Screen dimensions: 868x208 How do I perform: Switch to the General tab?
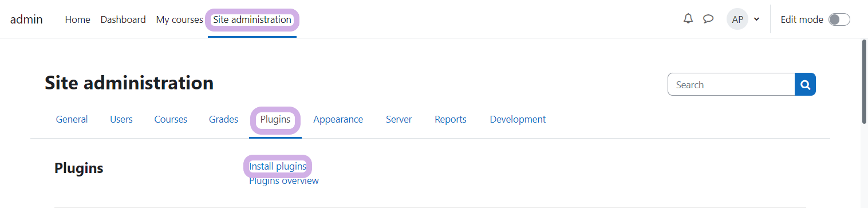[x=72, y=119]
